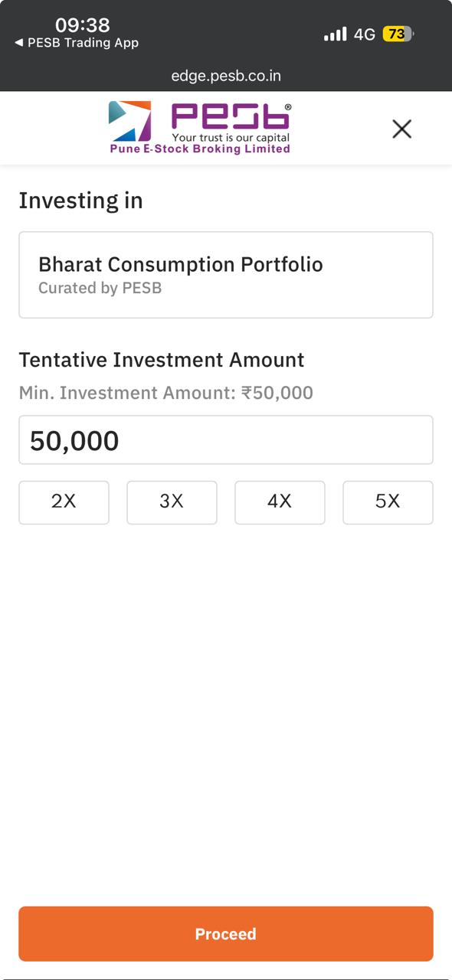Tap the Proceed button
The height and width of the screenshot is (980, 452).
pyautogui.click(x=225, y=933)
